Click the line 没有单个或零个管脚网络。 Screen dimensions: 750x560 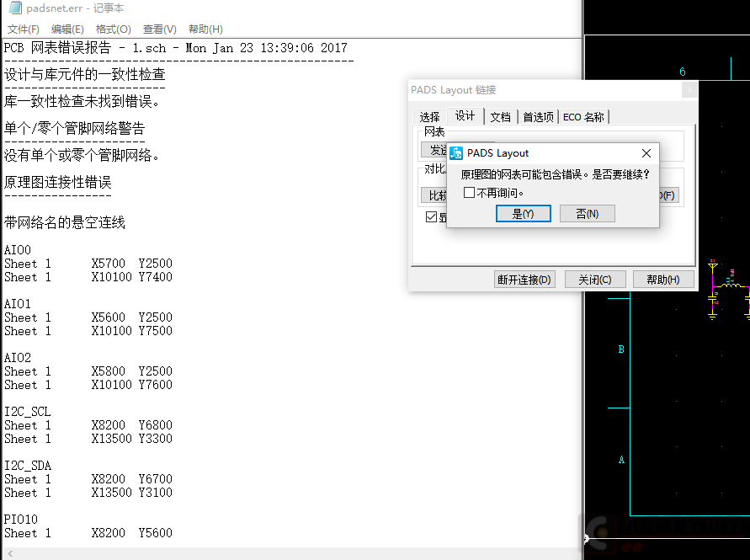tap(82, 155)
